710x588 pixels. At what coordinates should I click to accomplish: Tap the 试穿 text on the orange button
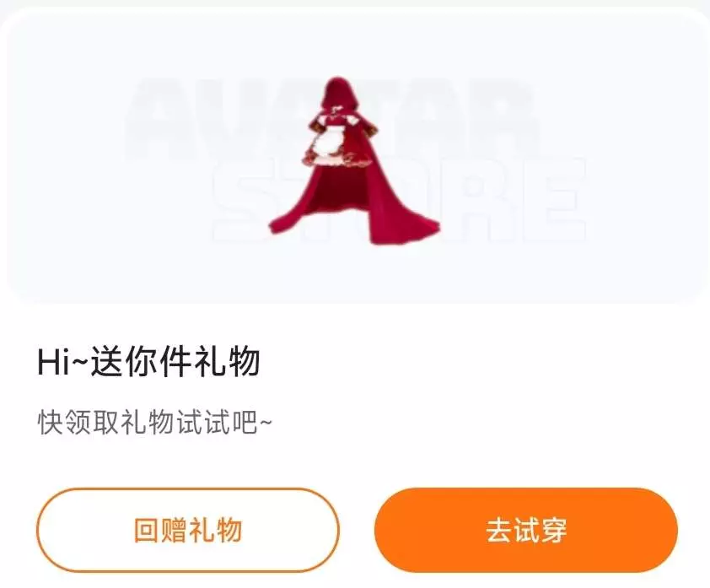click(x=540, y=530)
